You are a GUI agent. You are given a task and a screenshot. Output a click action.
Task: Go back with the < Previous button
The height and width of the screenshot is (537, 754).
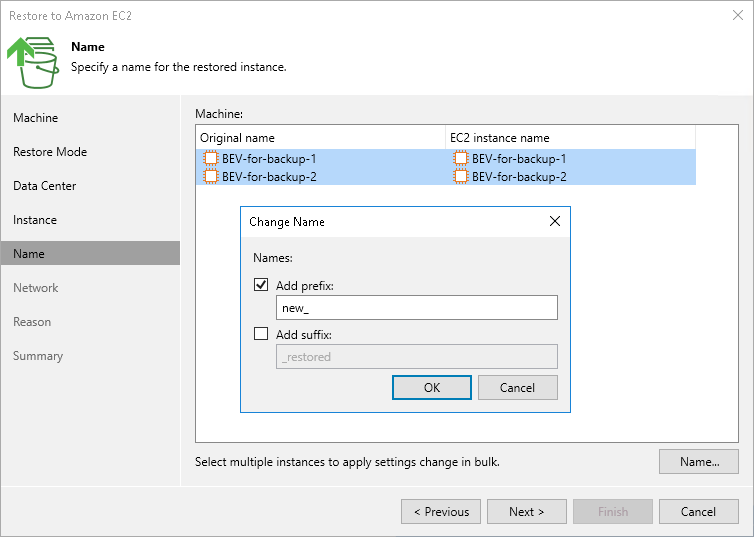coord(441,512)
